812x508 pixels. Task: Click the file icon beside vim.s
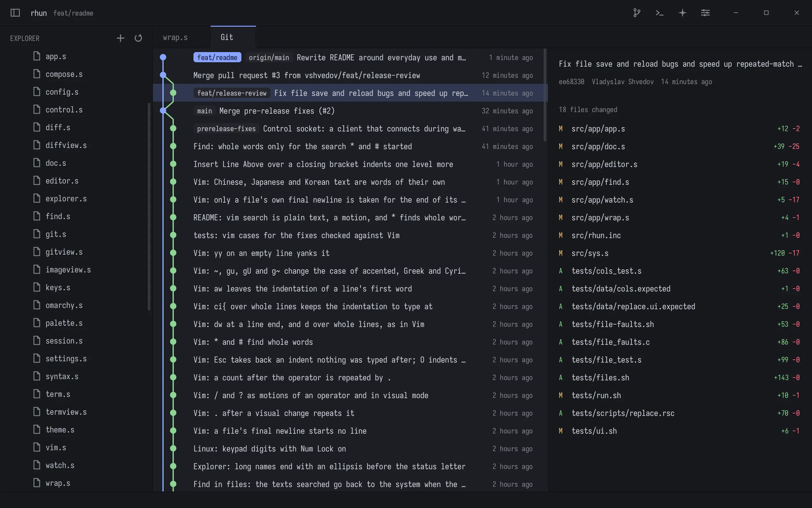click(37, 447)
